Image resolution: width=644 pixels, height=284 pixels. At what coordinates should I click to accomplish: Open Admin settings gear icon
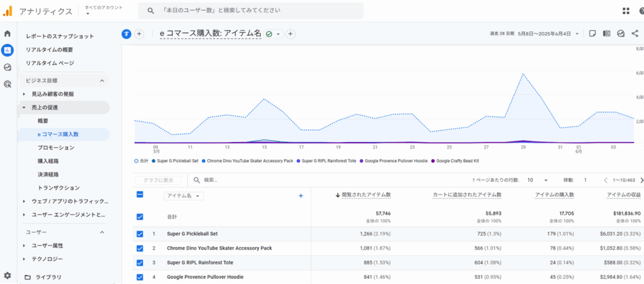tap(8, 275)
